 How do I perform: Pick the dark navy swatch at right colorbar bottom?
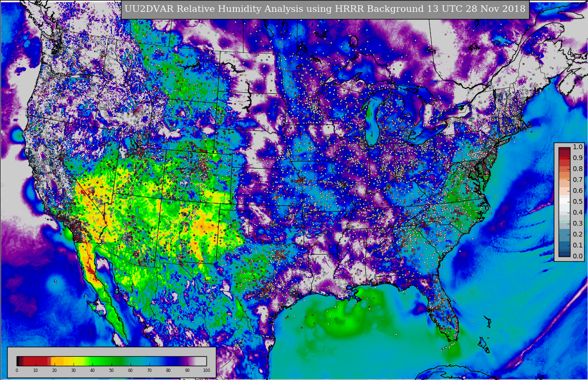[x=564, y=254]
